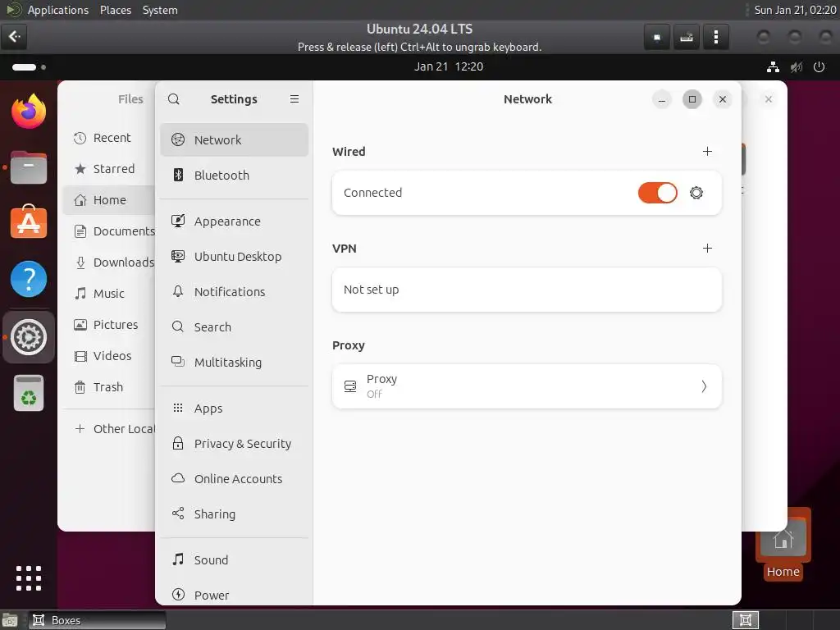Image resolution: width=840 pixels, height=630 pixels.
Task: Open Sharing settings panel
Action: [x=234, y=514]
